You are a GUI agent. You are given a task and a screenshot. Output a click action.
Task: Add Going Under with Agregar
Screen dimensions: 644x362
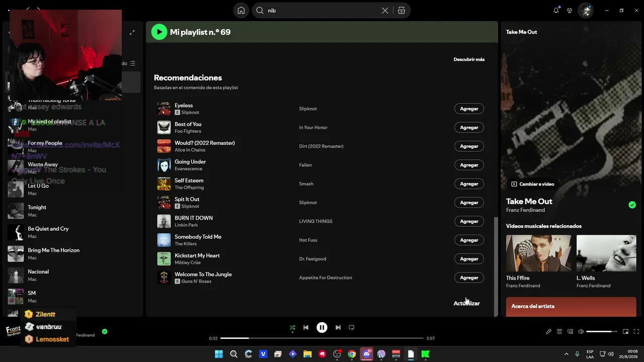click(469, 165)
